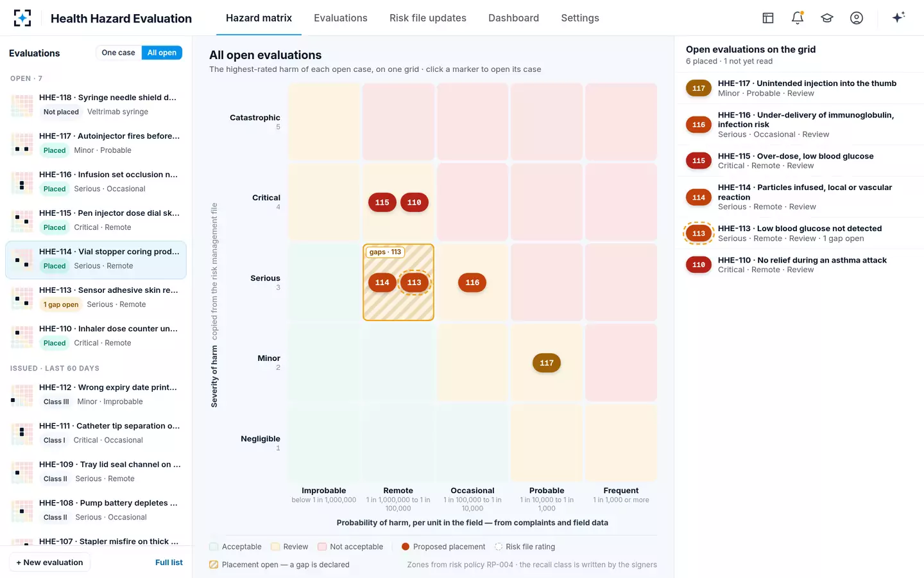Open the sparkle assistant icon
This screenshot has width=924, height=578.
click(898, 17)
